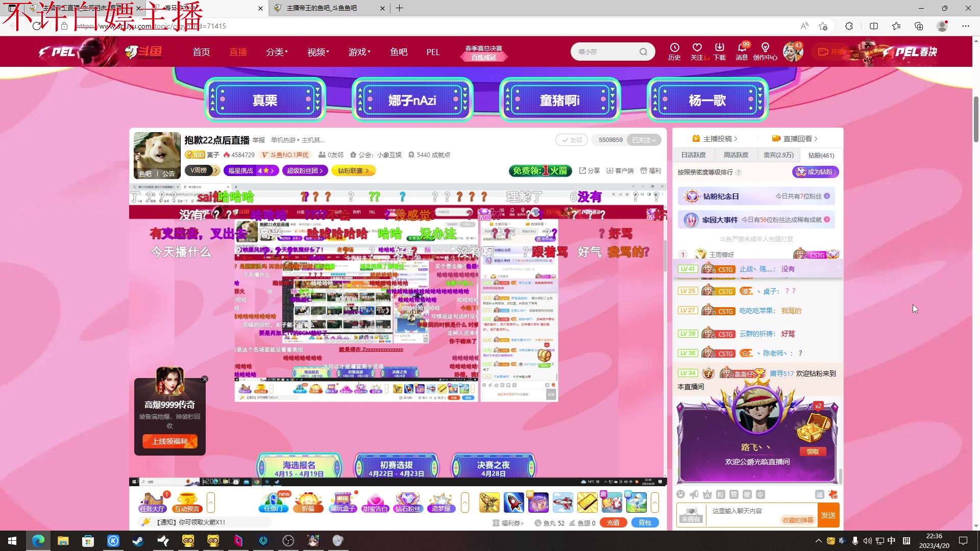Open the 任意门 portal icon
The height and width of the screenshot is (551, 980).
pos(273,502)
